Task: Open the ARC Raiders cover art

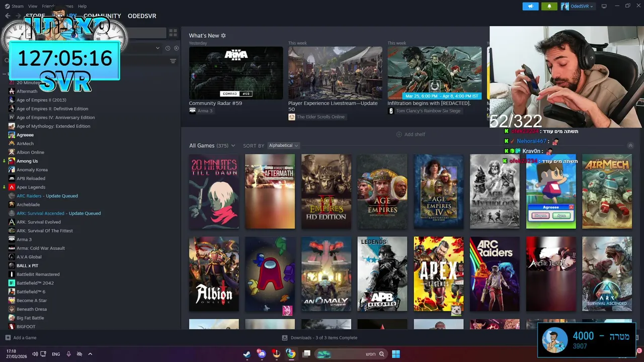Action: pyautogui.click(x=495, y=274)
